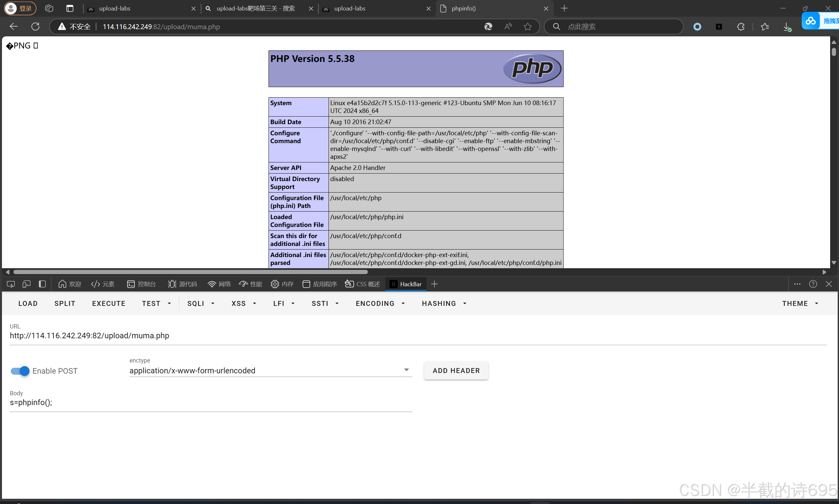Open DevTools help question mark icon
This screenshot has width=839, height=504.
(x=813, y=284)
